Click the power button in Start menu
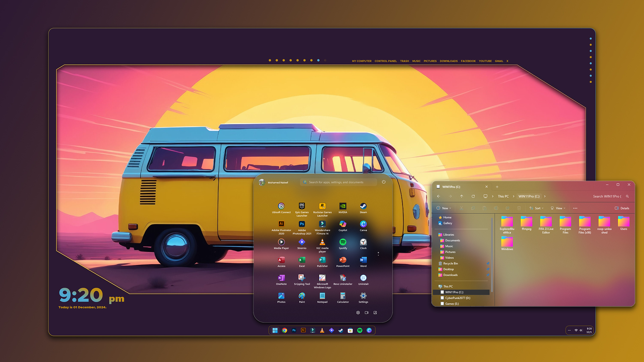644x362 pixels. pos(384,182)
